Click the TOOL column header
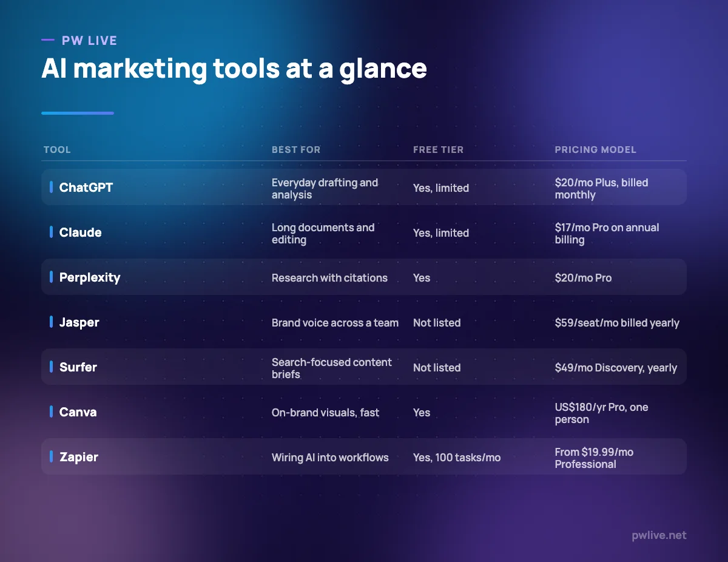The height and width of the screenshot is (562, 728). [57, 150]
